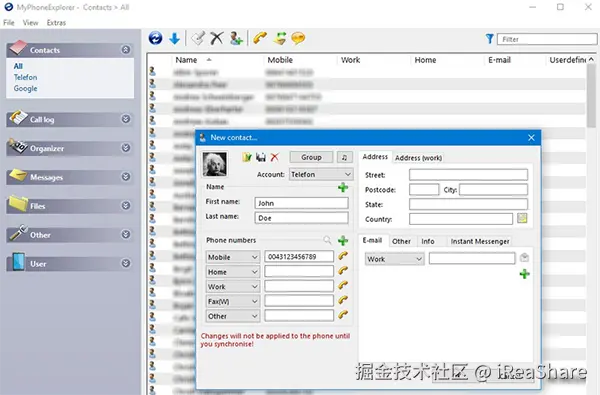Open the Other phone type dropdown
This screenshot has width=600, height=395.
[233, 316]
